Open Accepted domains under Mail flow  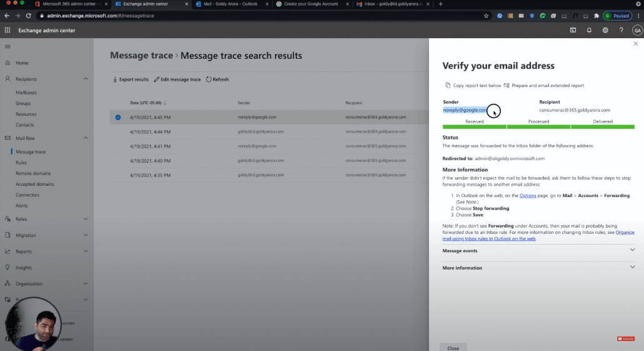34,184
